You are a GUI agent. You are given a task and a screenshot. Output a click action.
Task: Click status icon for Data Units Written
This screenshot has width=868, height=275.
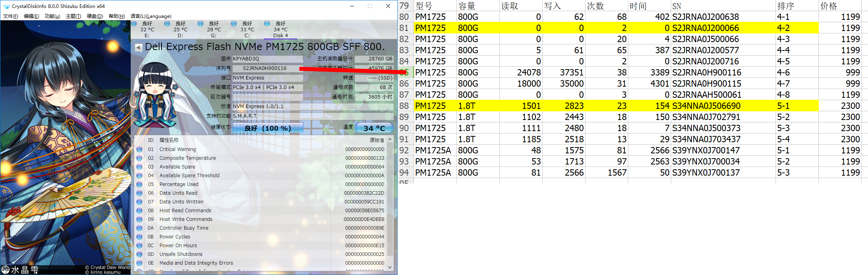(x=139, y=202)
